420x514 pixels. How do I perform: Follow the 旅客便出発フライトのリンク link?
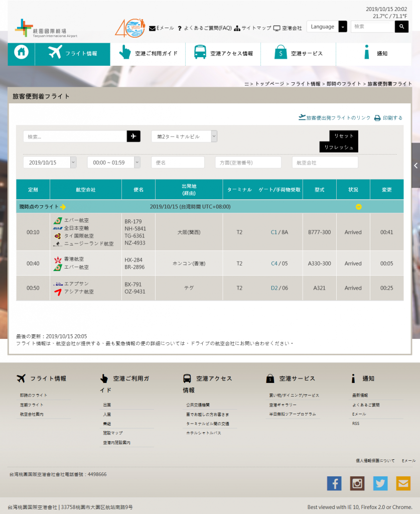pyautogui.click(x=334, y=118)
